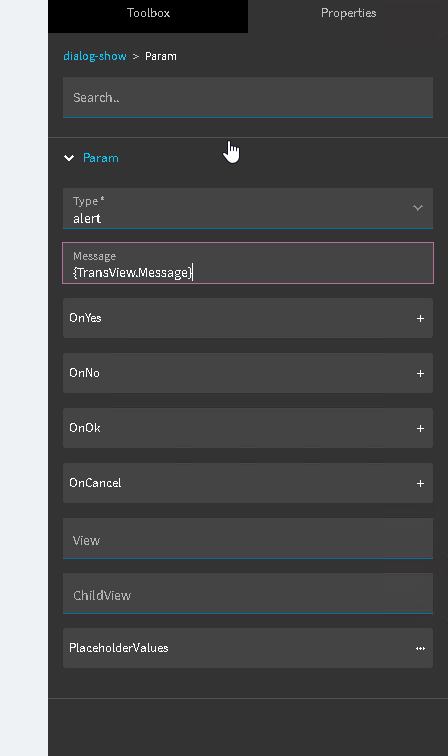The height and width of the screenshot is (756, 448).
Task: Click the ChildView input field
Action: point(248,594)
